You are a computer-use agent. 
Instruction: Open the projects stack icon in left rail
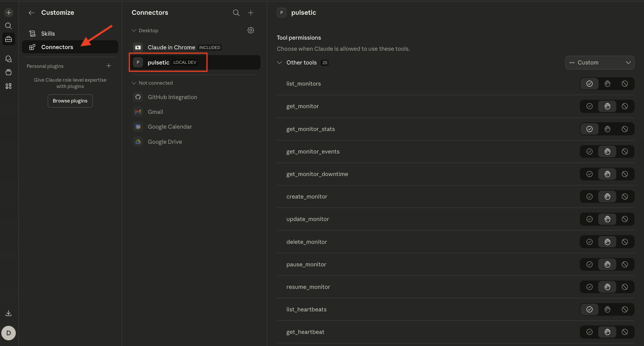(9, 73)
